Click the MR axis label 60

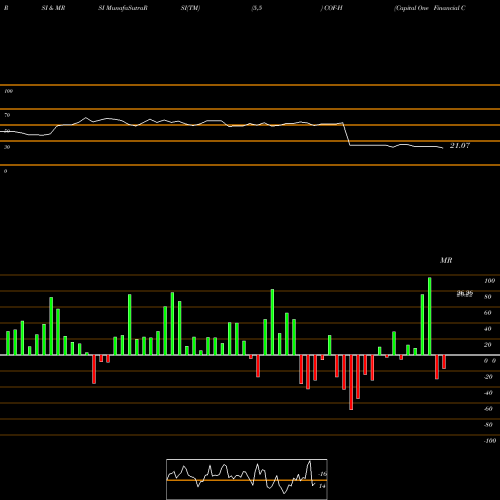pos(487,313)
